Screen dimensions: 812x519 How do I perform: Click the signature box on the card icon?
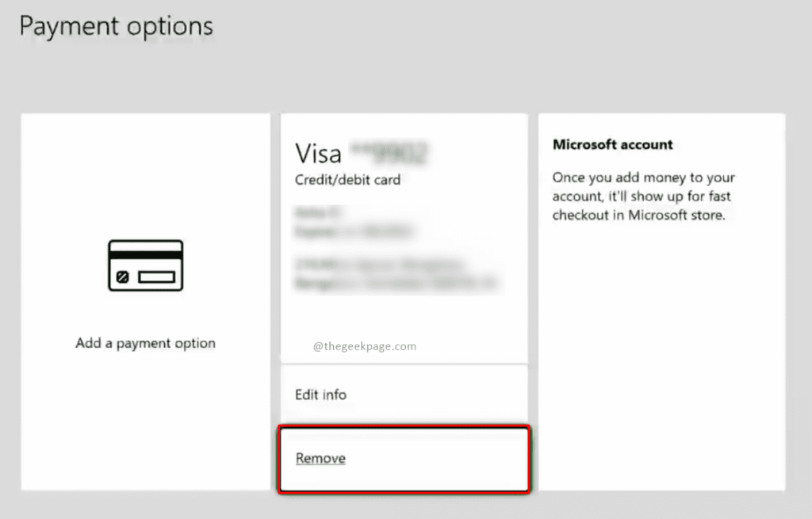coord(155,276)
